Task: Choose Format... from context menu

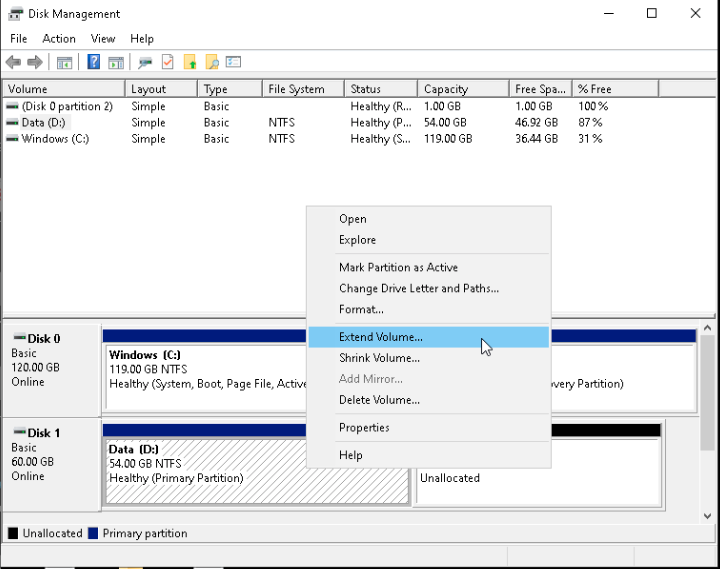Action: coord(429,309)
